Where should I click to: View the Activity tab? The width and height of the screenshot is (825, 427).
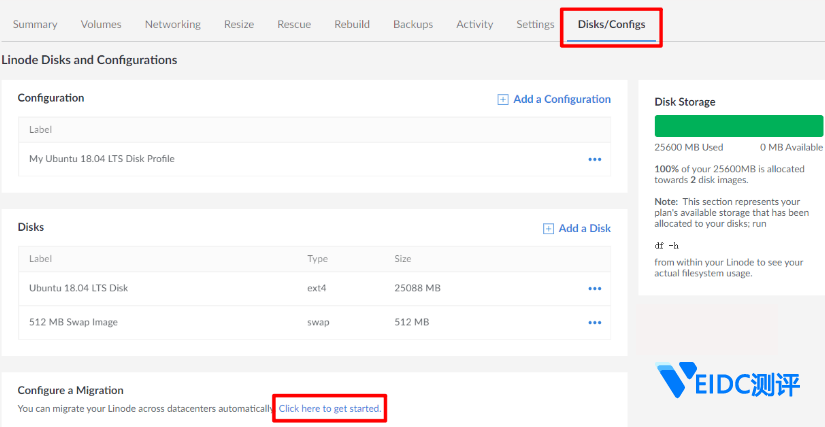pyautogui.click(x=474, y=25)
